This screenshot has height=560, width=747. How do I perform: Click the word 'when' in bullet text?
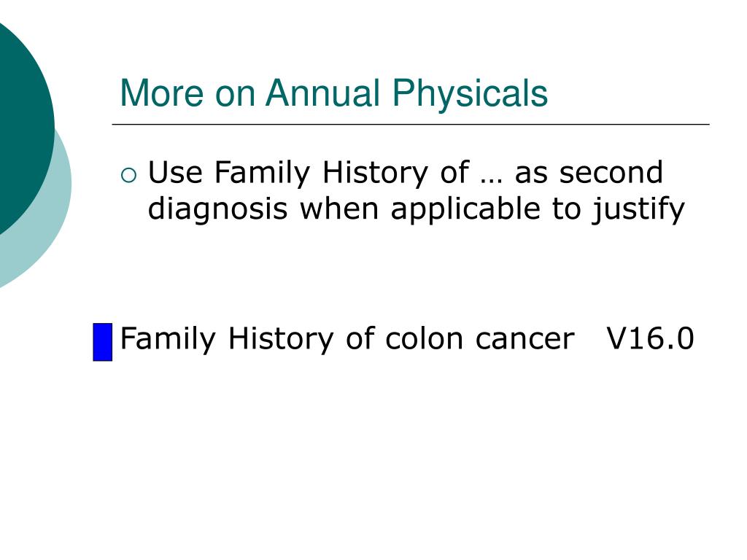click(x=338, y=209)
